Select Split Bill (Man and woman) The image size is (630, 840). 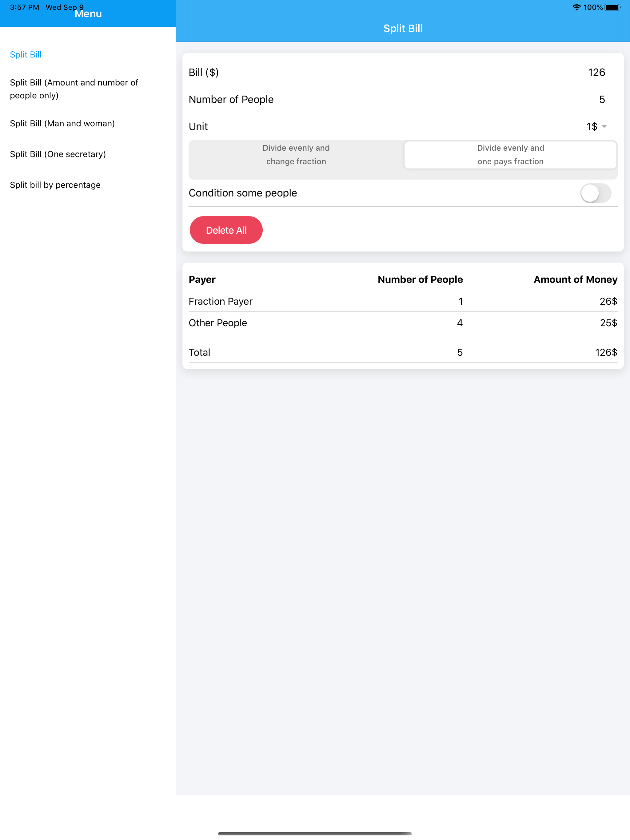63,123
